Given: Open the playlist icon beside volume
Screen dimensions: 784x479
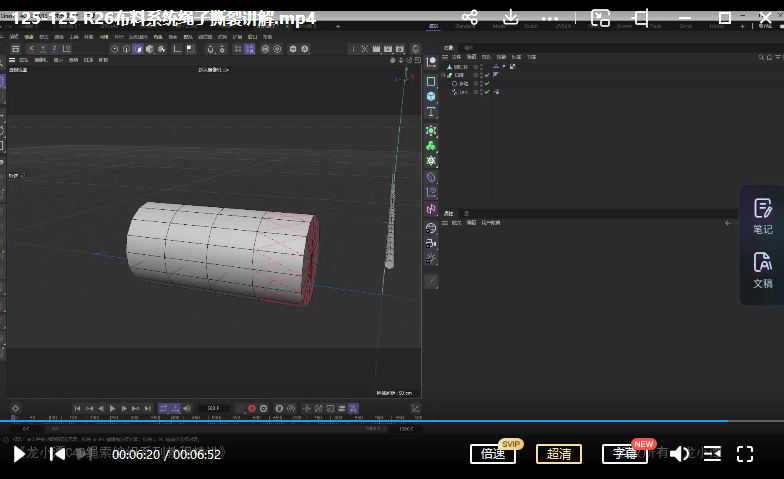Looking at the screenshot, I should click(x=711, y=454).
